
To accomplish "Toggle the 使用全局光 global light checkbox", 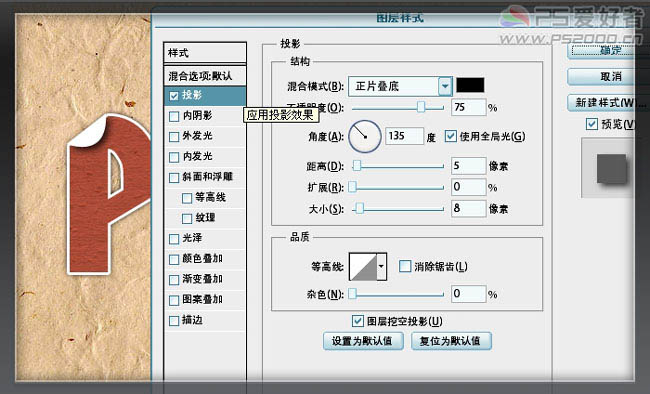I will tap(451, 136).
